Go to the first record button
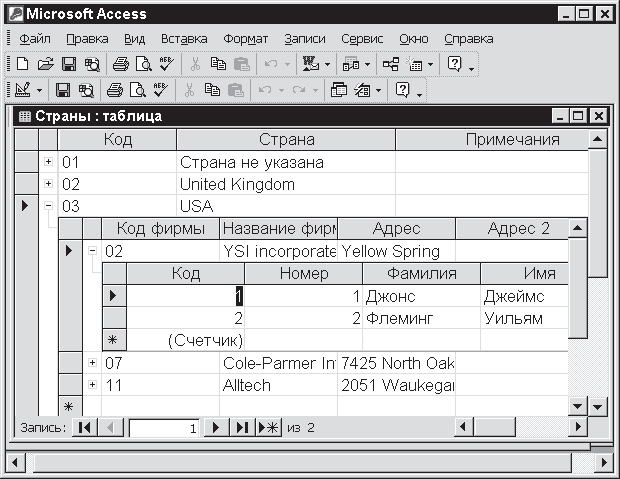This screenshot has width=620, height=479. pos(84,428)
